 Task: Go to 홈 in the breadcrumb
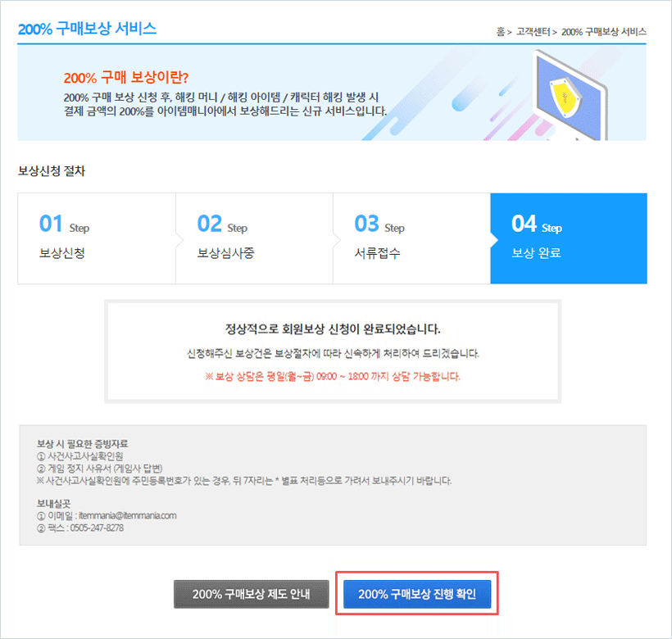coord(500,32)
